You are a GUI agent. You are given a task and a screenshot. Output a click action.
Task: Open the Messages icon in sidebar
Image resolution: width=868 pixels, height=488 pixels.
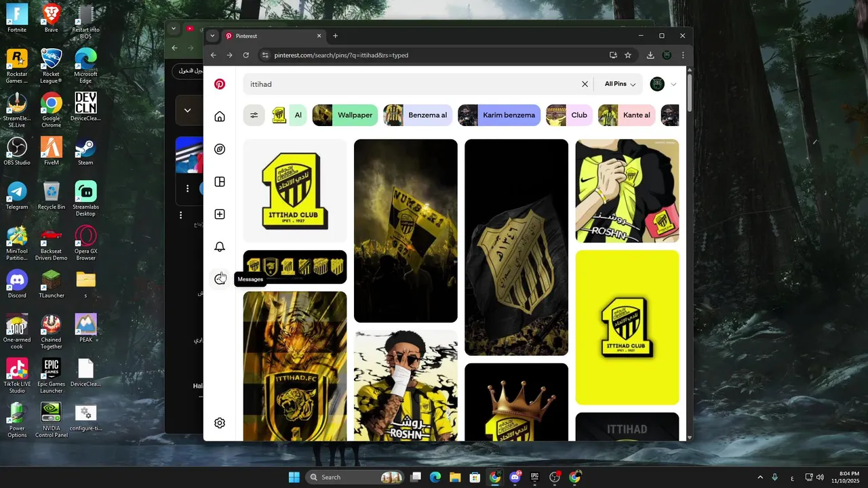[220, 279]
